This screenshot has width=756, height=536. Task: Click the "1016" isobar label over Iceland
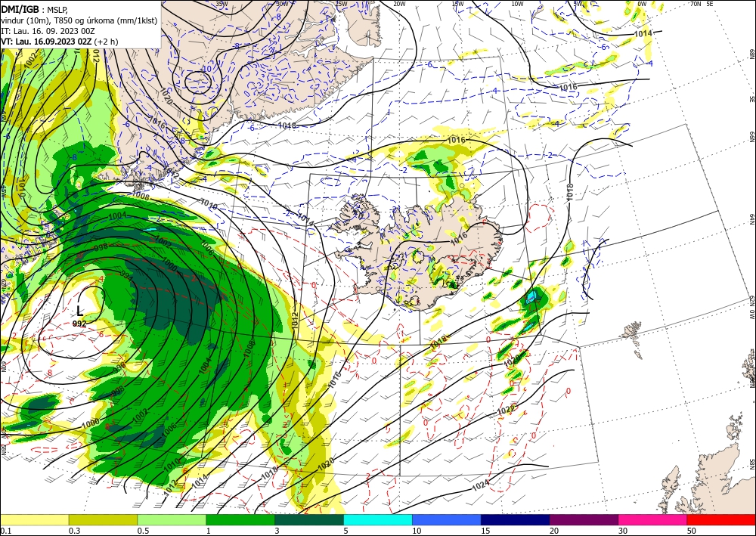[459, 237]
